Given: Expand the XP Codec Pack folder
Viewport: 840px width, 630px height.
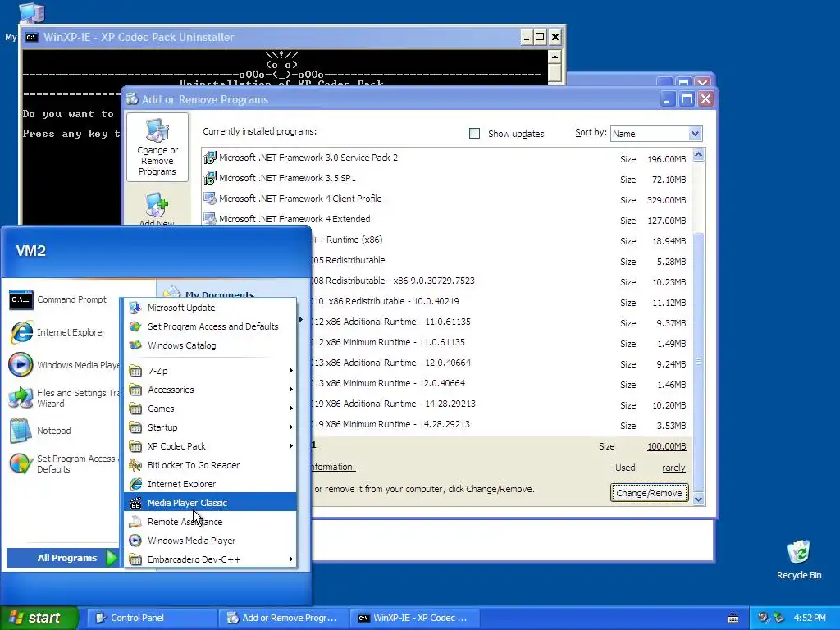Looking at the screenshot, I should click(x=210, y=446).
